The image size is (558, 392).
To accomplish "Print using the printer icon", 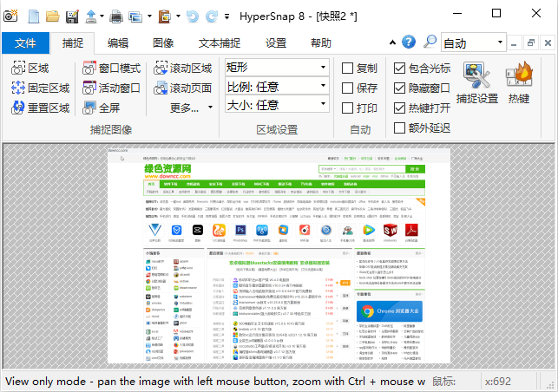I will tap(116, 16).
